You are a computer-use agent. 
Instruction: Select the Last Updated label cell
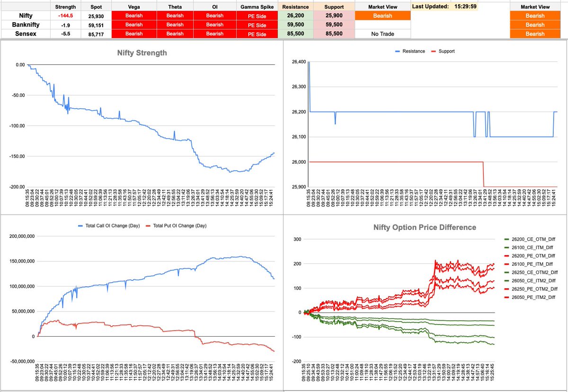[x=430, y=7]
